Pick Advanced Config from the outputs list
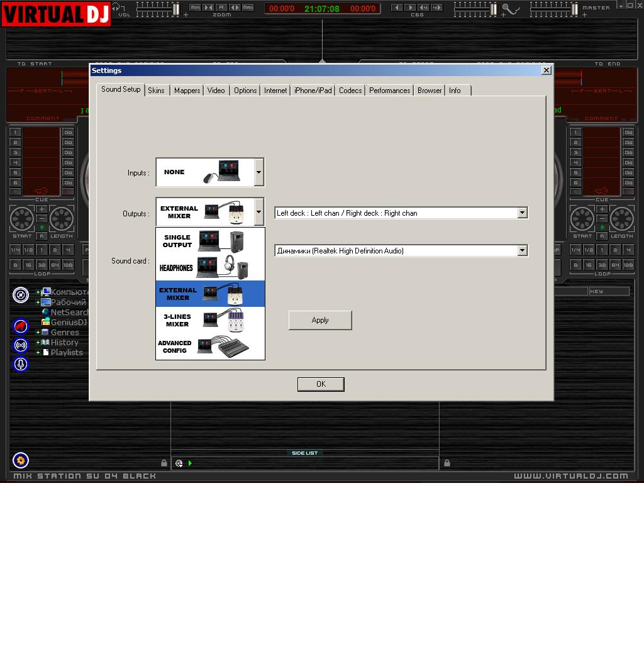644x671 pixels. click(210, 347)
